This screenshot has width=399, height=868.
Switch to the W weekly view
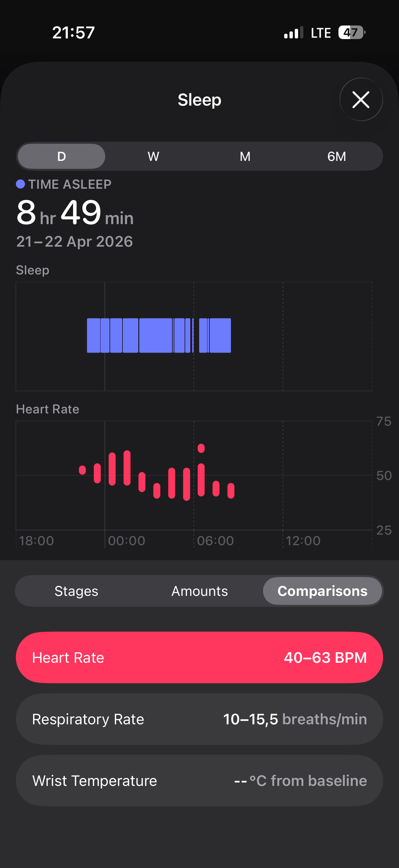point(153,156)
